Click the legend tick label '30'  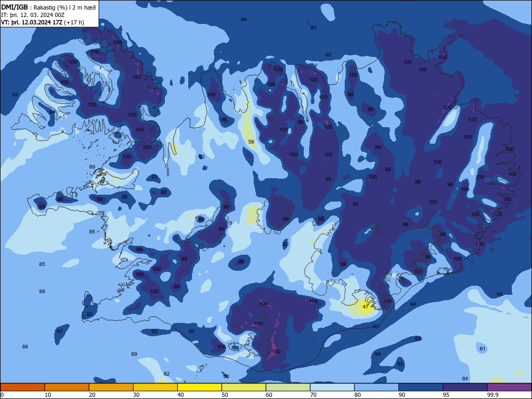(x=136, y=395)
